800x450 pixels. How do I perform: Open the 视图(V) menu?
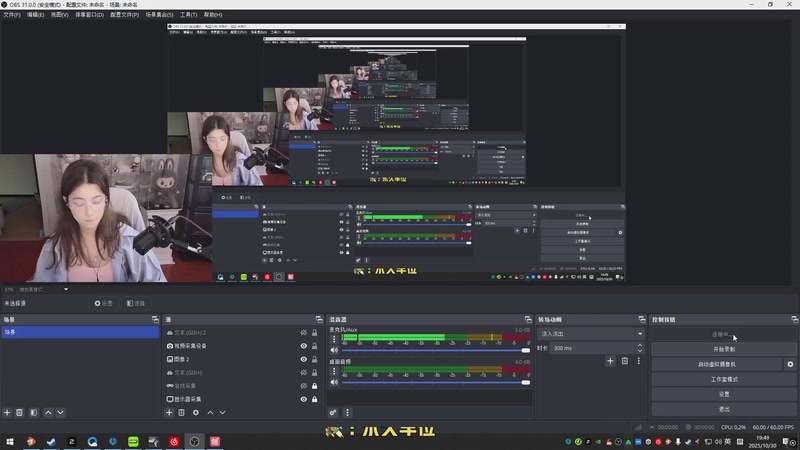(x=59, y=15)
